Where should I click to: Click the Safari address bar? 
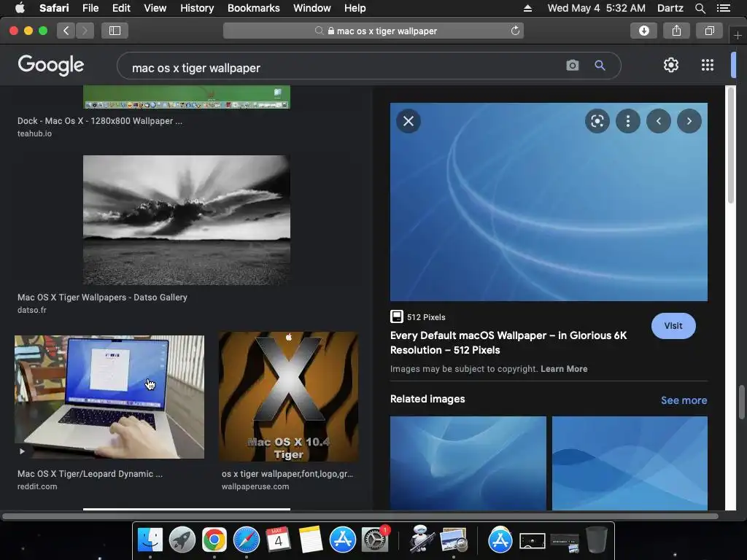(x=373, y=31)
